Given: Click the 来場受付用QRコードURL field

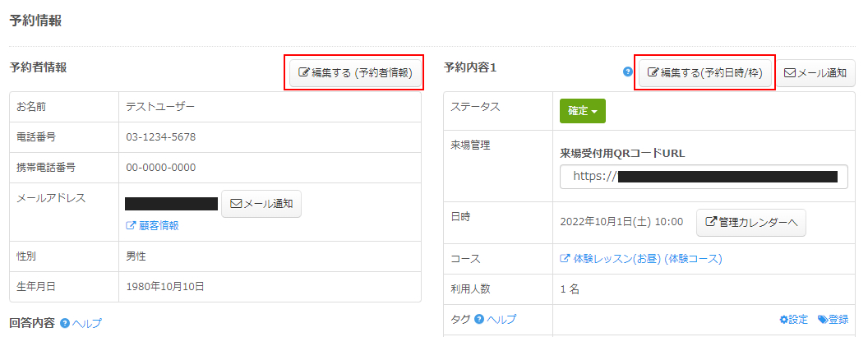Looking at the screenshot, I should tap(704, 176).
